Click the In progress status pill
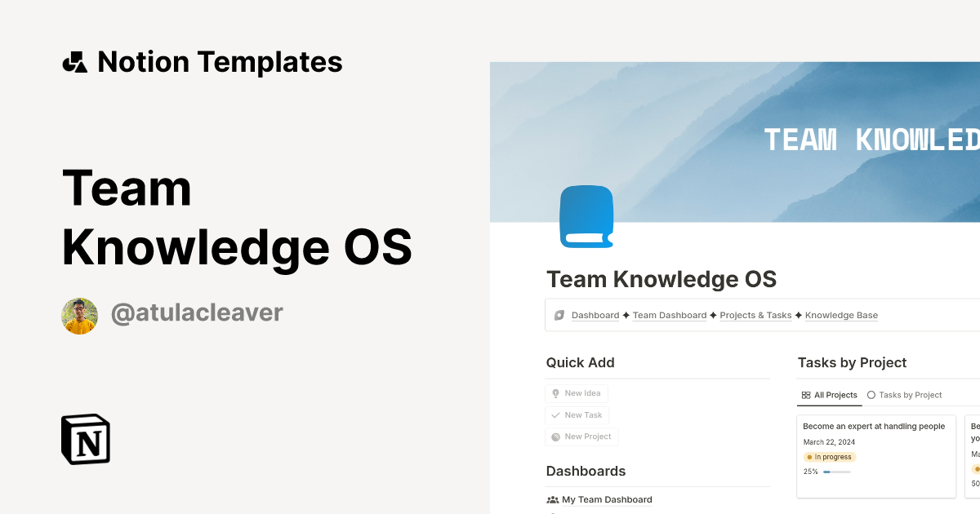 [829, 457]
